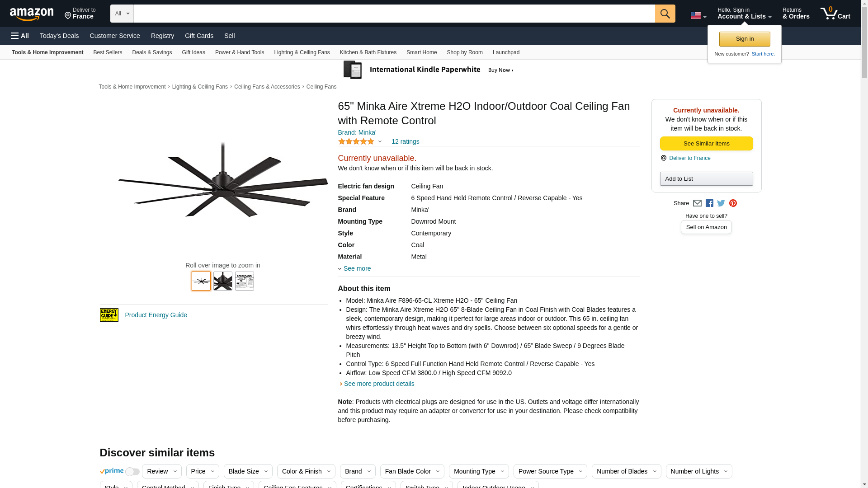This screenshot has width=868, height=488.
Task: Toggle the Prime filter switch
Action: (132, 472)
